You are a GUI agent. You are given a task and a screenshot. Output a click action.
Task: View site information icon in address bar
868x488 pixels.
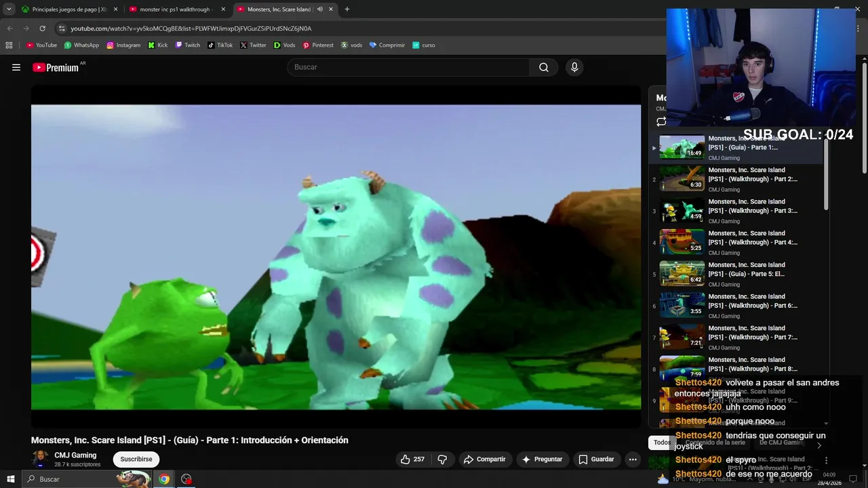click(62, 28)
